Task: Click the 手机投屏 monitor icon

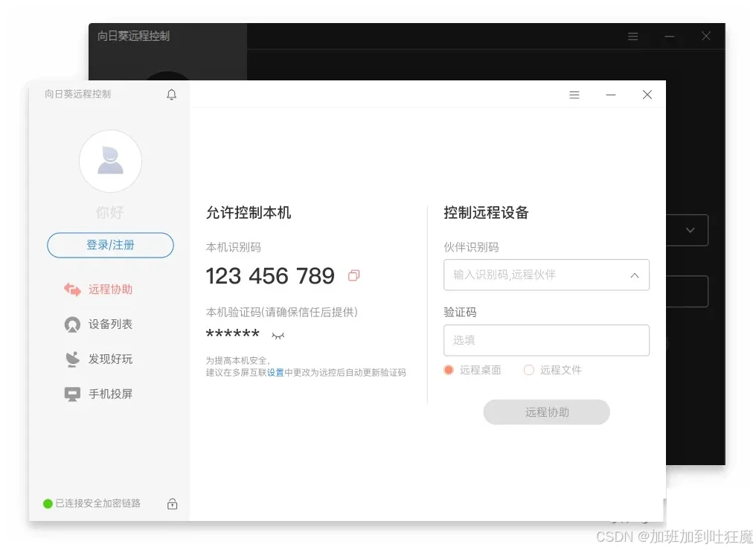Action: coord(72,394)
